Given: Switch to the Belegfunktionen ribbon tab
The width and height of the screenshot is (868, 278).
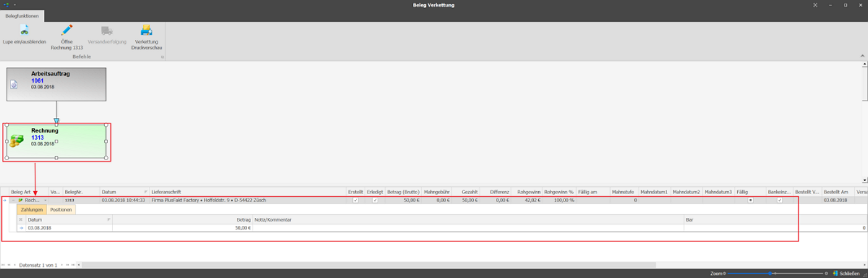Looking at the screenshot, I should pyautogui.click(x=22, y=16).
